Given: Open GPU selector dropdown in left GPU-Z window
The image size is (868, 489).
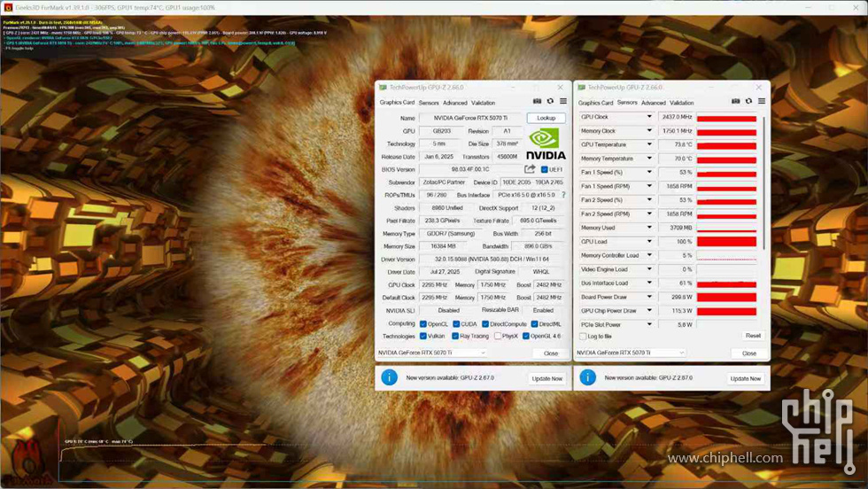Looking at the screenshot, I should (432, 353).
